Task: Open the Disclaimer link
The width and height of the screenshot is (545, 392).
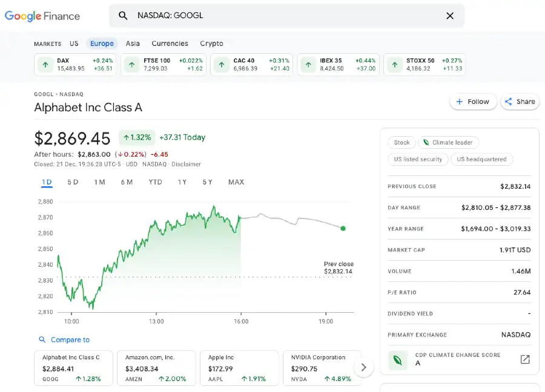Action: point(186,164)
